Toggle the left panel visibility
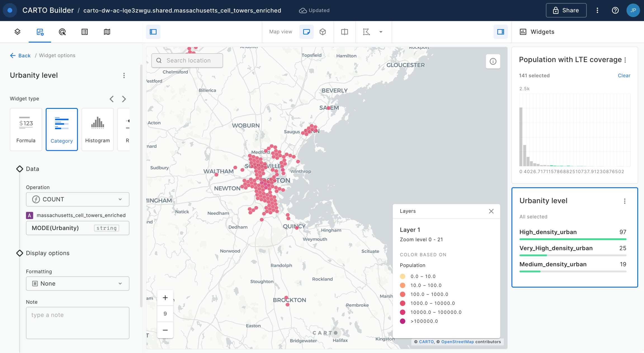This screenshot has width=644, height=353. point(153,32)
